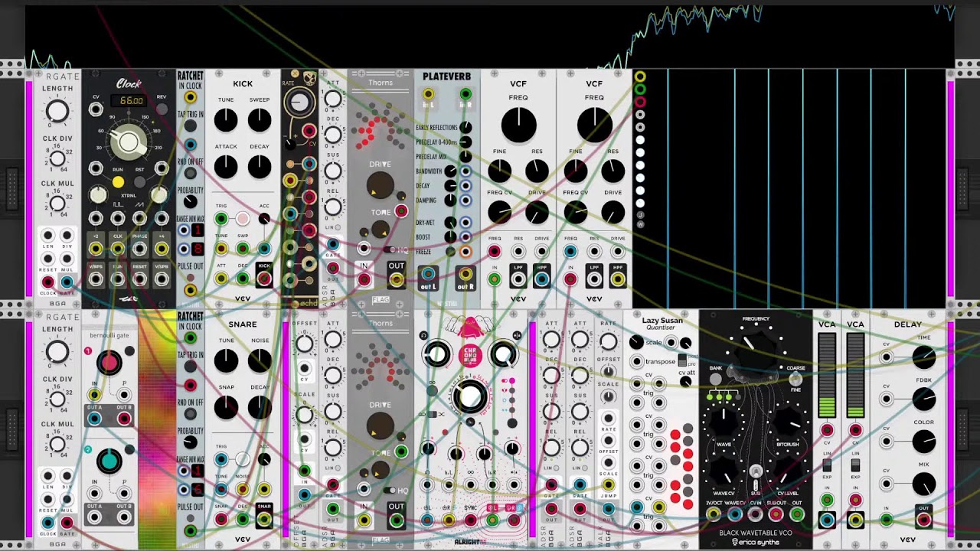Click the KICK manual TRIG button

[242, 220]
